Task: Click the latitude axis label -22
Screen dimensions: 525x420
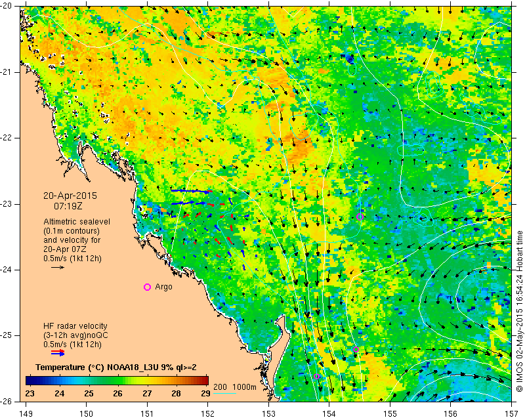Action: coord(7,138)
